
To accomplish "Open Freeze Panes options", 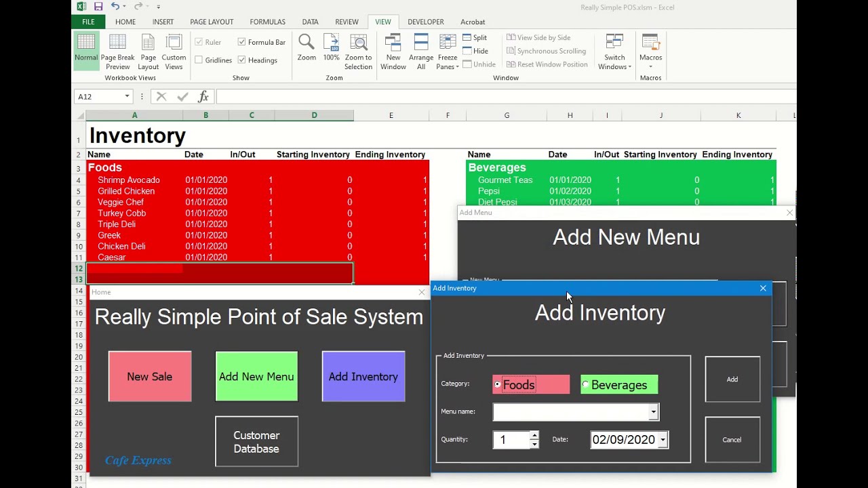I will tap(448, 52).
